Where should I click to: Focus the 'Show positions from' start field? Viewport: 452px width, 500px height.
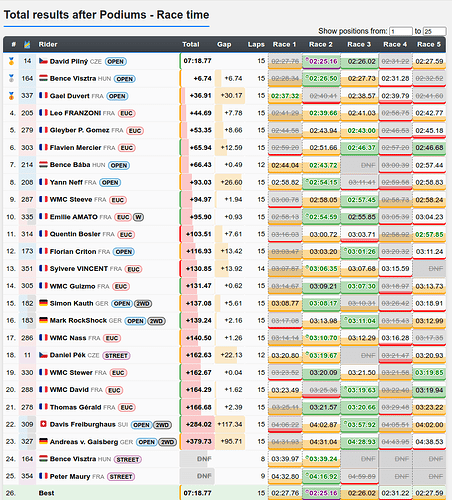pyautogui.click(x=401, y=31)
